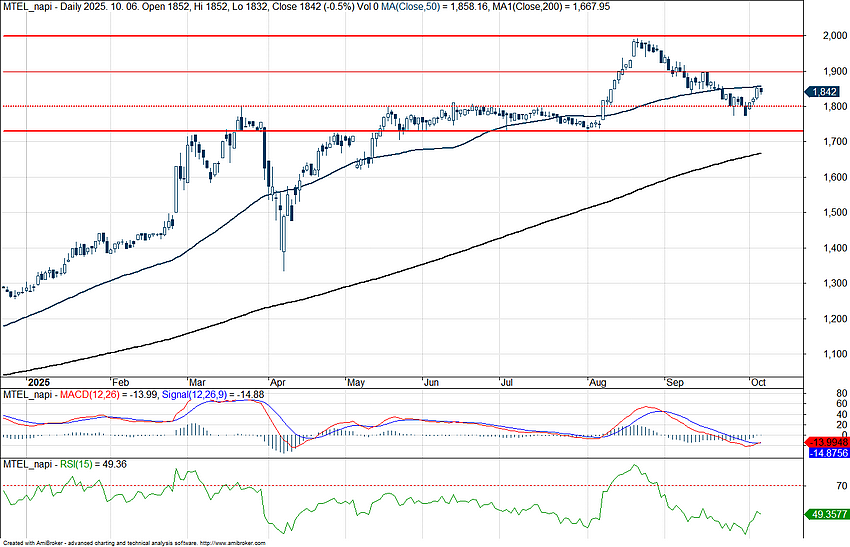850x547 pixels.
Task: Select the Feb label on time axis
Action: tap(121, 382)
